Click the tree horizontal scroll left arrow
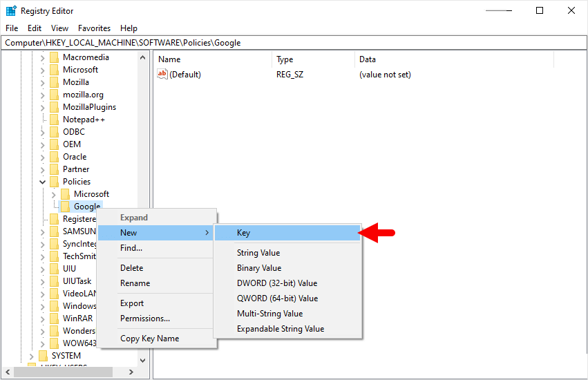The image size is (588, 380). click(x=8, y=372)
